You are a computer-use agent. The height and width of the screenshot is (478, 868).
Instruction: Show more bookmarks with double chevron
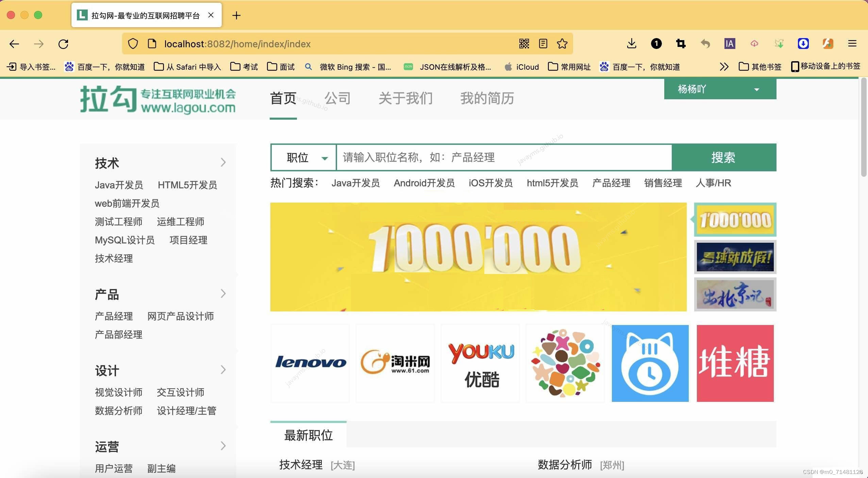pyautogui.click(x=724, y=67)
